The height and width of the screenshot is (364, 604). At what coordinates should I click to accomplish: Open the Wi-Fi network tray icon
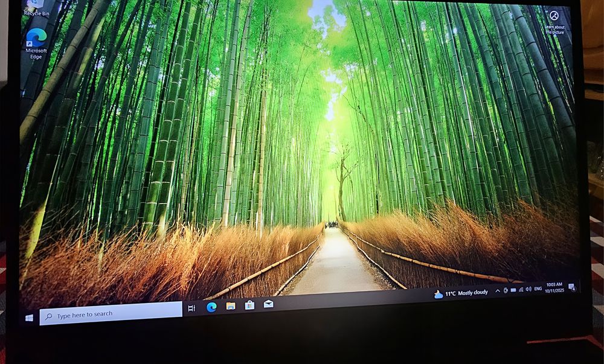click(521, 290)
